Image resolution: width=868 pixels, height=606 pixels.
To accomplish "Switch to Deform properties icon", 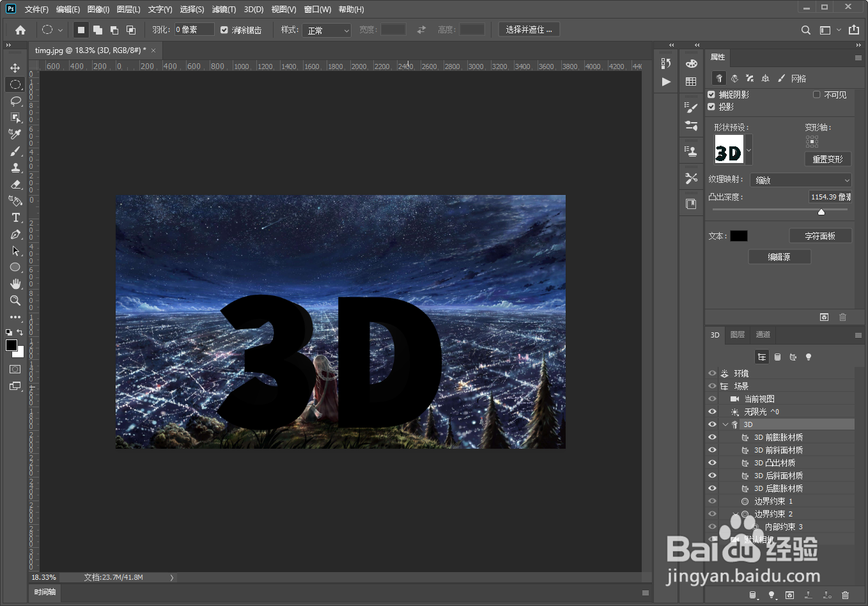I will point(734,78).
